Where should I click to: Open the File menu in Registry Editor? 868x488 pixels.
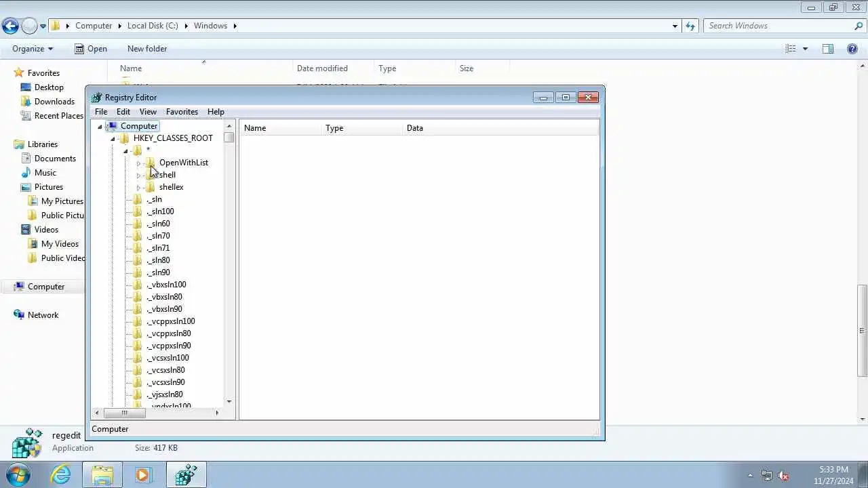[x=101, y=112]
